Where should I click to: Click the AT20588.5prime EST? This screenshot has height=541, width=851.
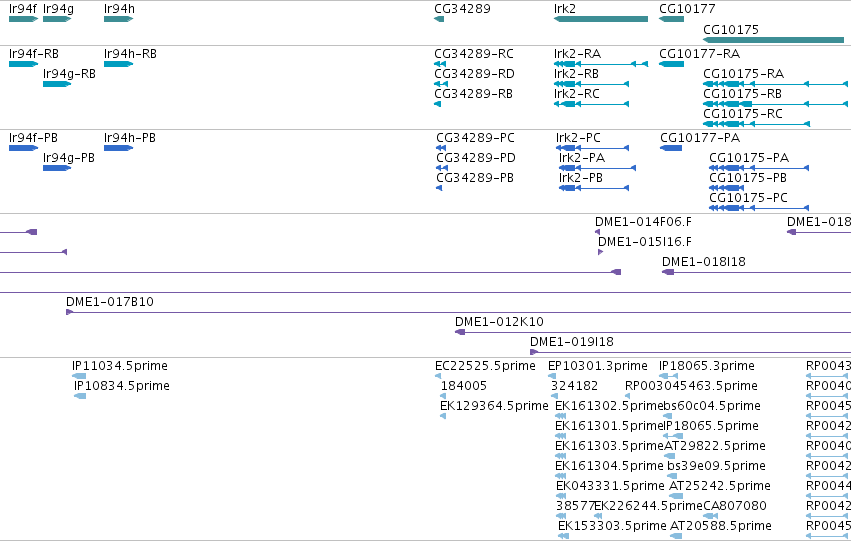pos(676,536)
